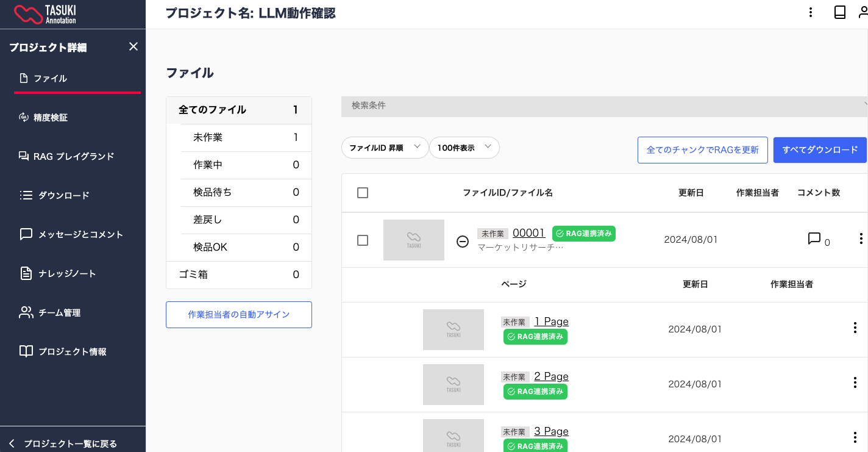Go to チーム管理 in the sidebar

pyautogui.click(x=59, y=313)
